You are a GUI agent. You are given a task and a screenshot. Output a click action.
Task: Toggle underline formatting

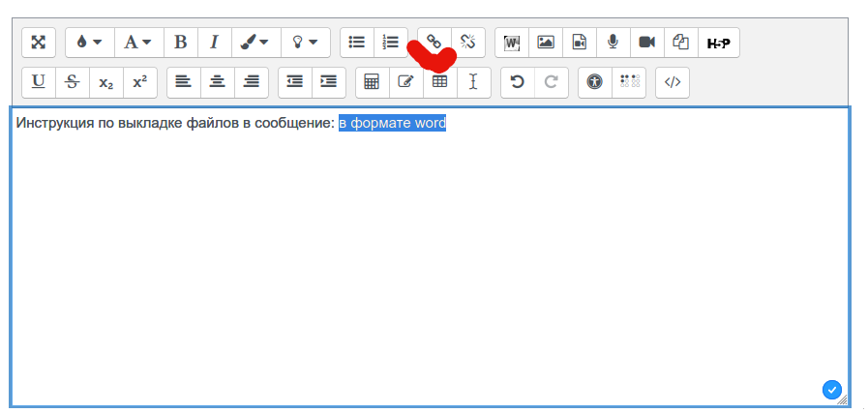point(38,82)
